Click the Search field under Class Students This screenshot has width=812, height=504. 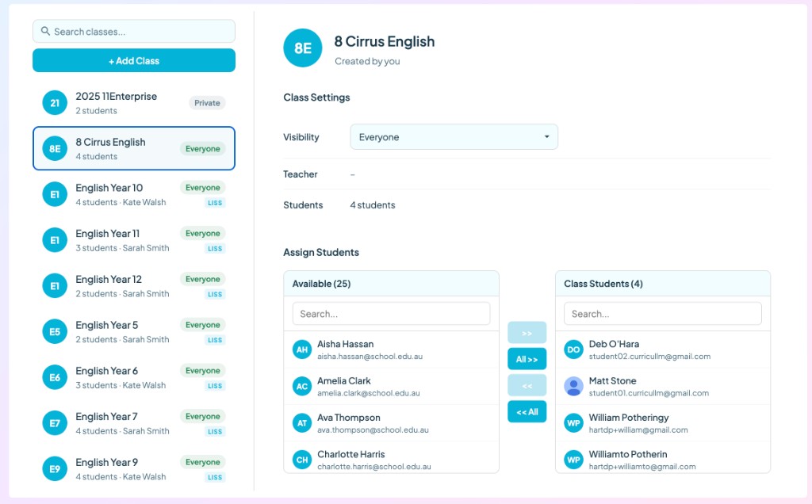[663, 313]
